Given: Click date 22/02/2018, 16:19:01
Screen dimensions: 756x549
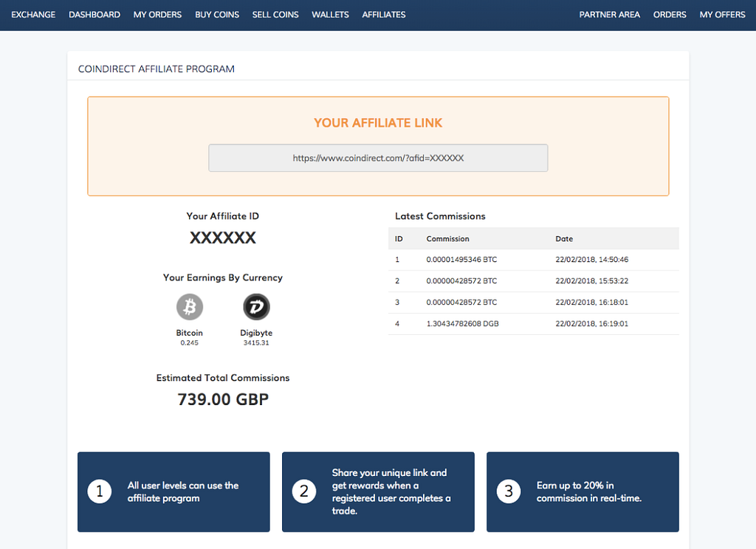Looking at the screenshot, I should point(591,323).
